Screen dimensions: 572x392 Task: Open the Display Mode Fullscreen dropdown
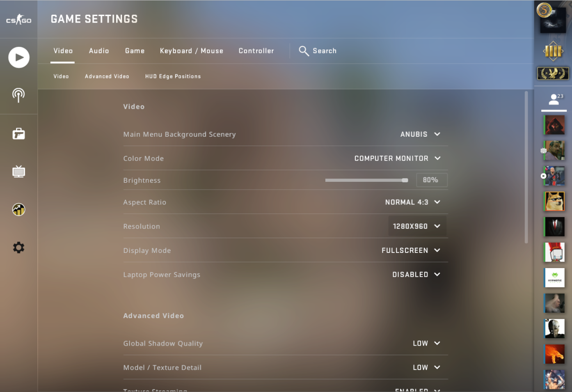click(411, 250)
